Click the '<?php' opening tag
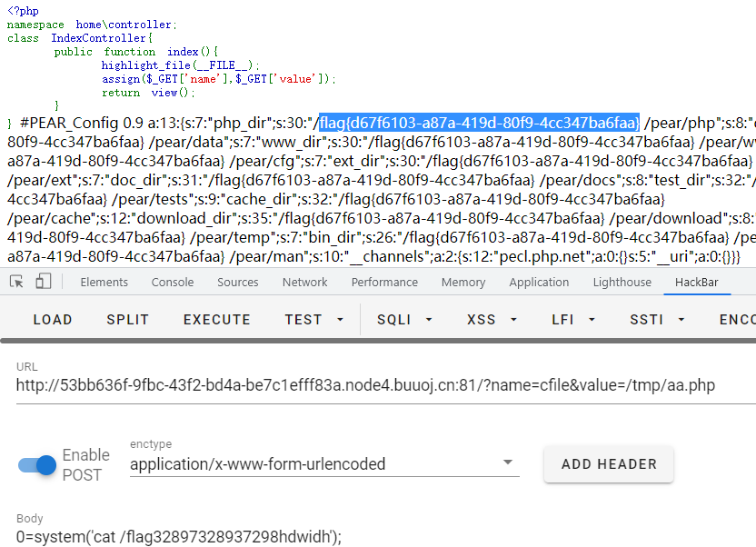756x547 pixels. 23,11
